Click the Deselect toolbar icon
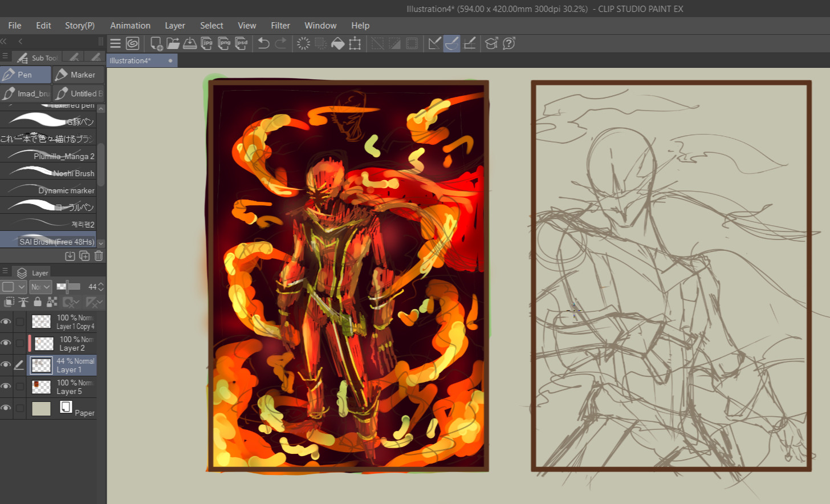The width and height of the screenshot is (830, 504). [x=377, y=43]
